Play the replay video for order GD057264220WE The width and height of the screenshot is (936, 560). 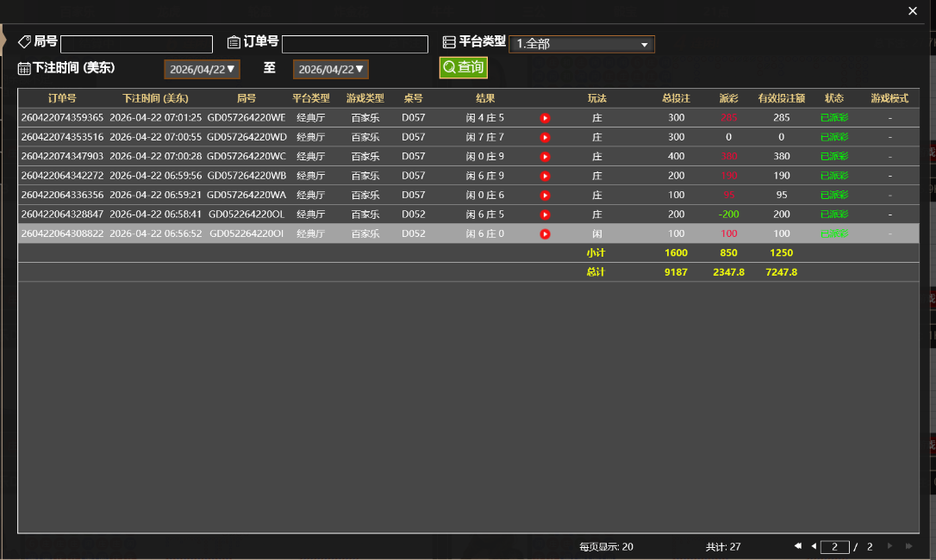pos(545,117)
